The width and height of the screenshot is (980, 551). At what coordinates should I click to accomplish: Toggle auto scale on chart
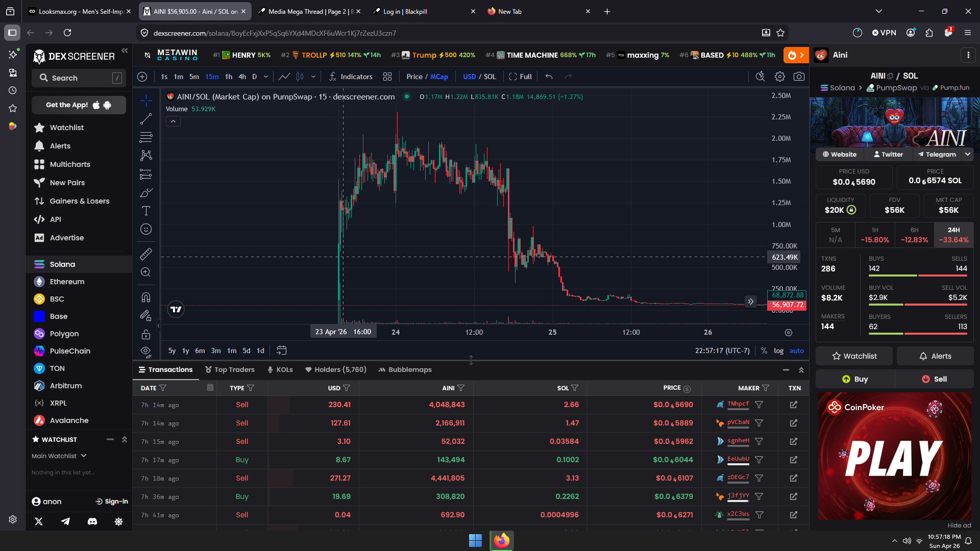[x=796, y=350]
